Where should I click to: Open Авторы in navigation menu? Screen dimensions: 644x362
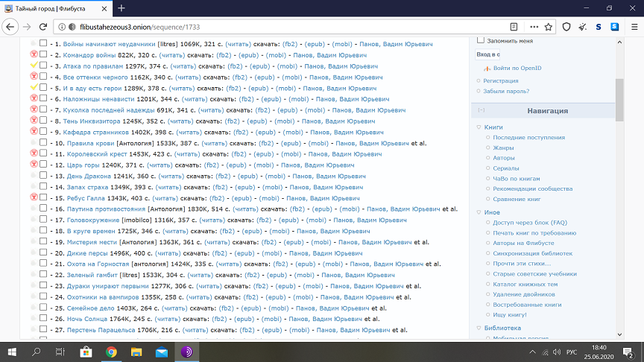pyautogui.click(x=504, y=158)
